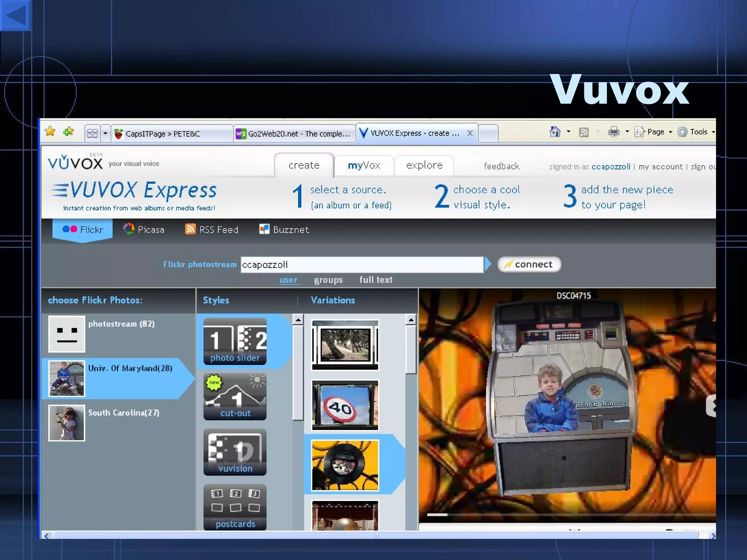Choose the photo slider style
This screenshot has height=560, width=747.
click(x=235, y=341)
